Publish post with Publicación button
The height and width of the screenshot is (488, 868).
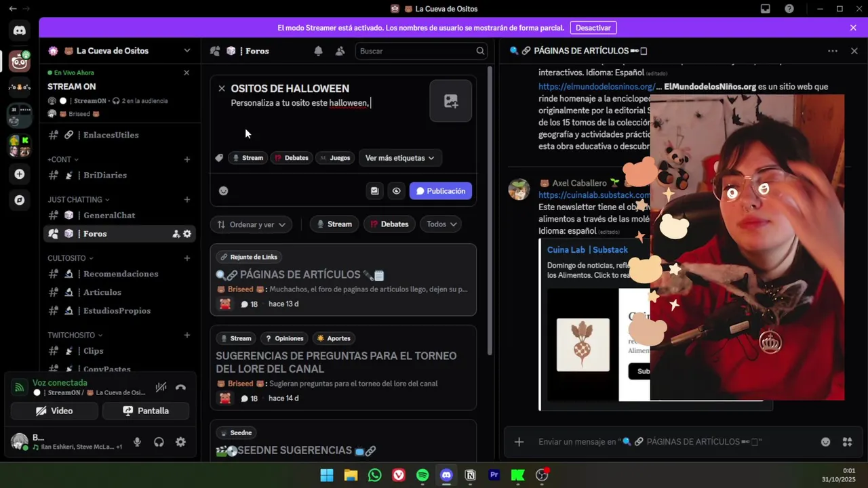pyautogui.click(x=441, y=191)
